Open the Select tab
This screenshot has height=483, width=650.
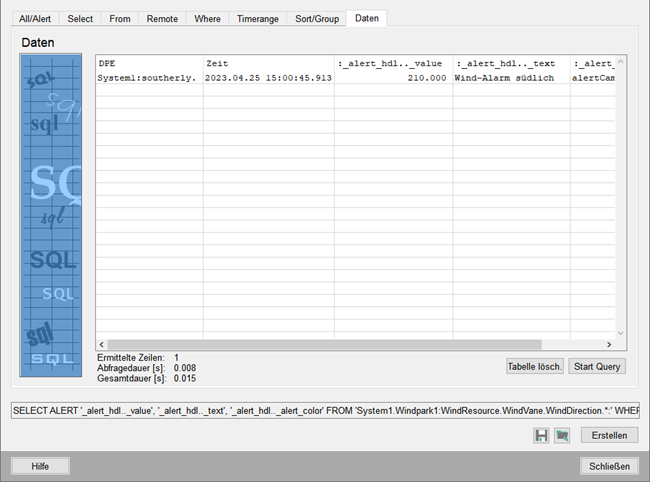click(x=80, y=18)
